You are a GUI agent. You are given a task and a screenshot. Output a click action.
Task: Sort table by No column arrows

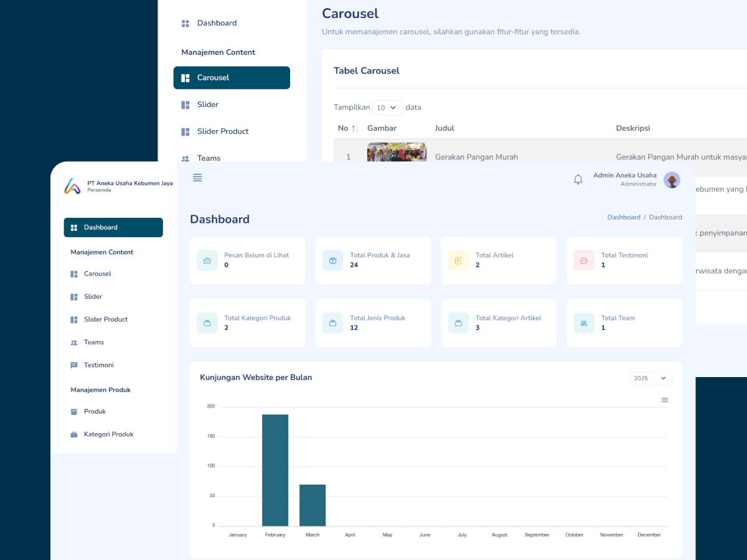(x=355, y=129)
